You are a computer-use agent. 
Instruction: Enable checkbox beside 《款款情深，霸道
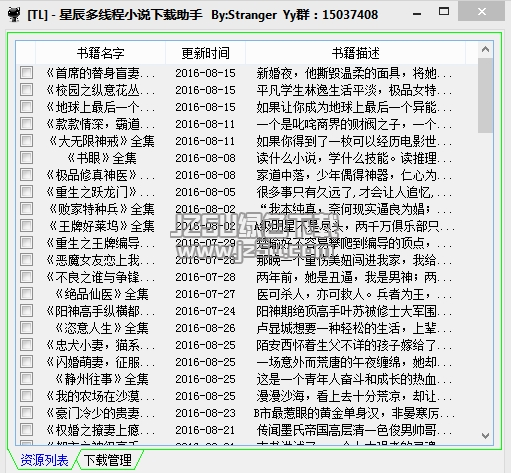coord(26,124)
